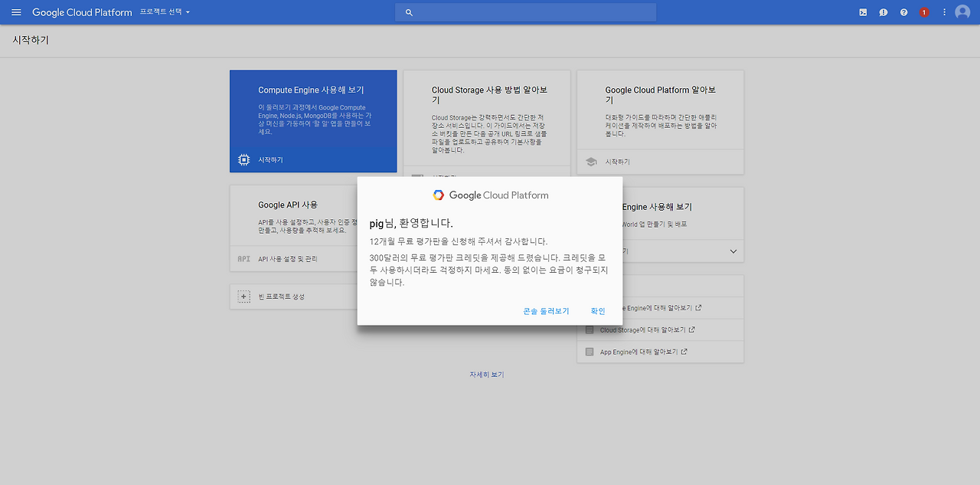Screen dimensions: 980x485
Task: Expand the App Engine card chevron
Action: tap(733, 251)
